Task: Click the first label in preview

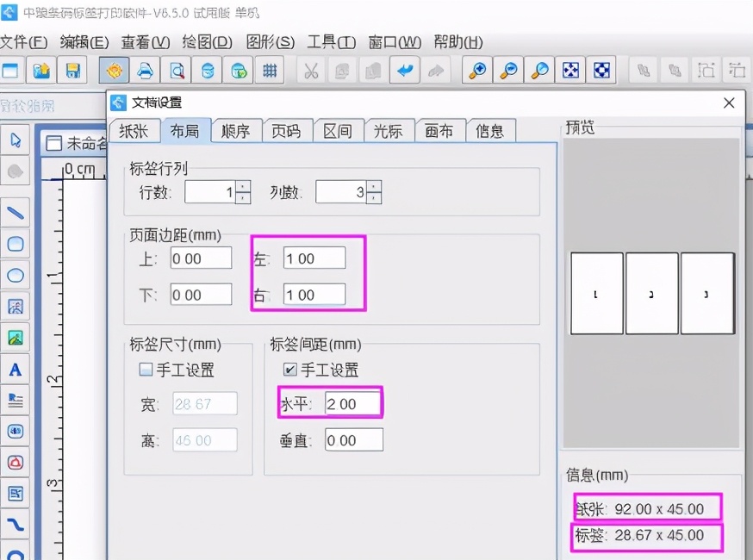Action: (x=596, y=293)
